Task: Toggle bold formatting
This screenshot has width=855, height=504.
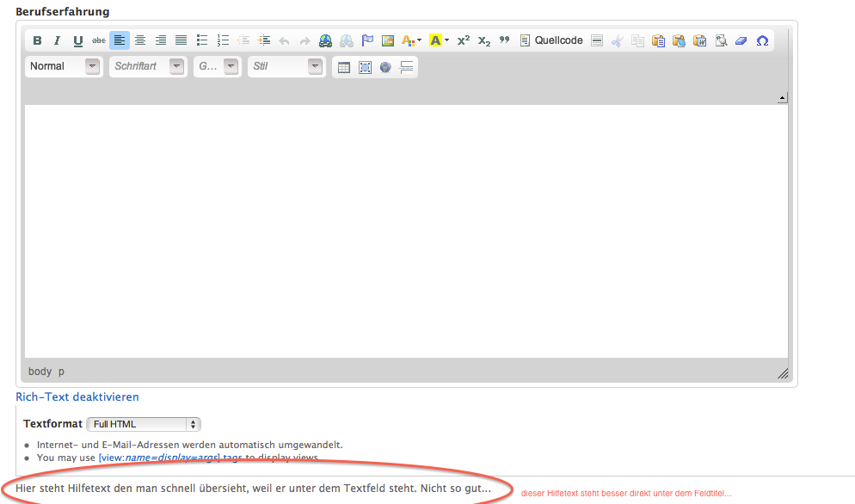Action: 37,40
